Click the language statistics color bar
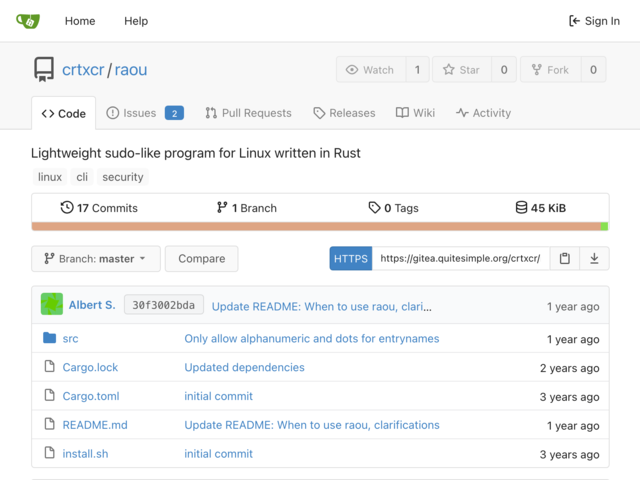This screenshot has width=640, height=480. (320, 227)
